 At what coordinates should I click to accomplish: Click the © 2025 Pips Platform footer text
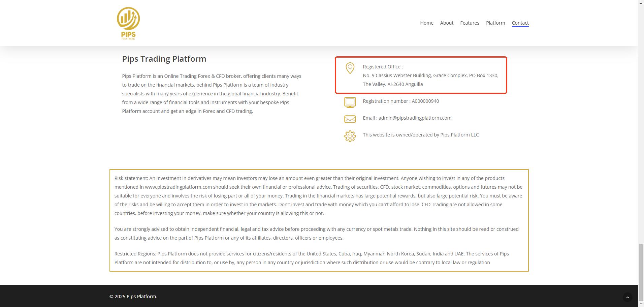point(133,297)
